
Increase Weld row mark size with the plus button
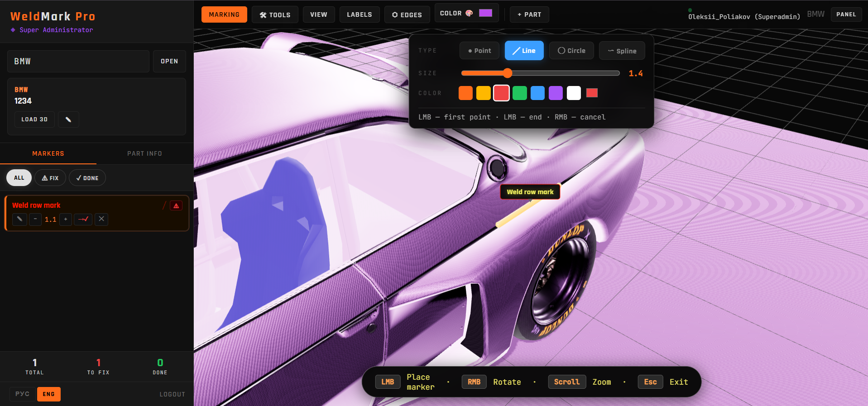[66, 219]
